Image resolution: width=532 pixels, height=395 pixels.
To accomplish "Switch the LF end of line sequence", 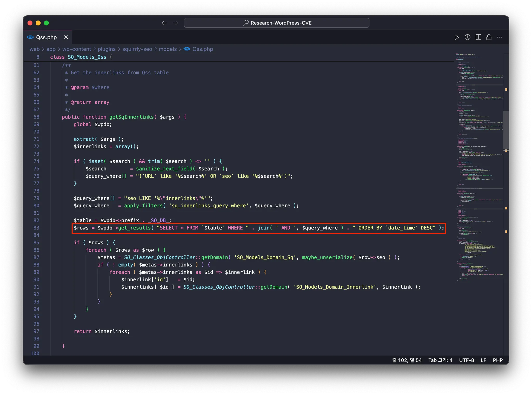I will [483, 360].
